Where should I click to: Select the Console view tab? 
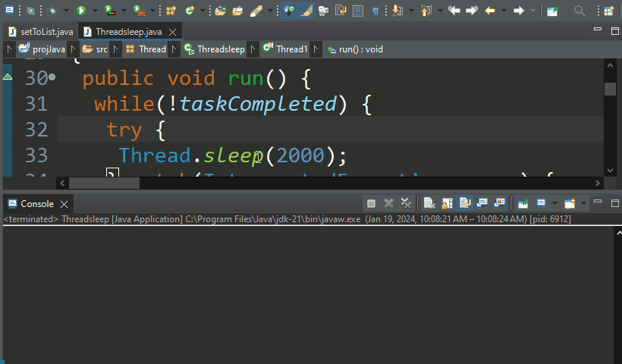(36, 203)
